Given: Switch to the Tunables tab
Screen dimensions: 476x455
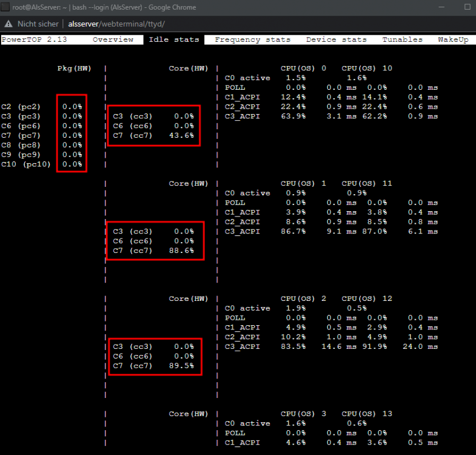Looking at the screenshot, I should click(402, 39).
